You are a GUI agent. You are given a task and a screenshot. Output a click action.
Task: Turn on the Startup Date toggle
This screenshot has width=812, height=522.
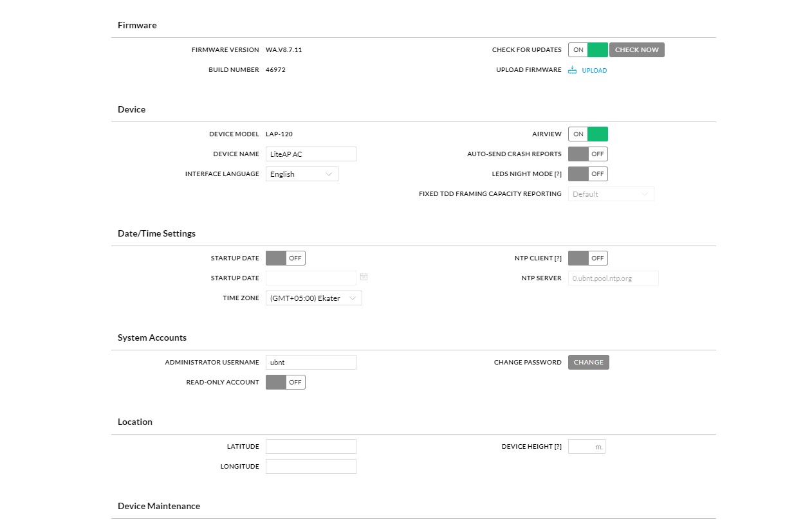point(285,258)
